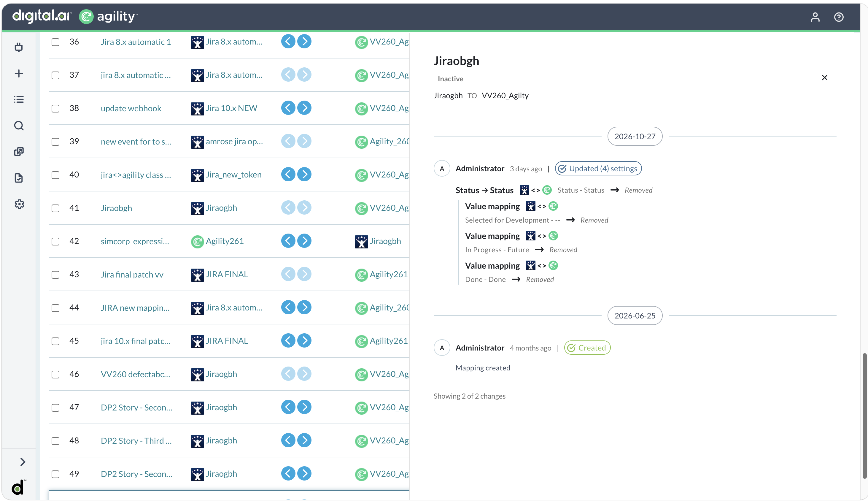Click right sync arrow in row 40
This screenshot has height=501, width=868.
[304, 175]
